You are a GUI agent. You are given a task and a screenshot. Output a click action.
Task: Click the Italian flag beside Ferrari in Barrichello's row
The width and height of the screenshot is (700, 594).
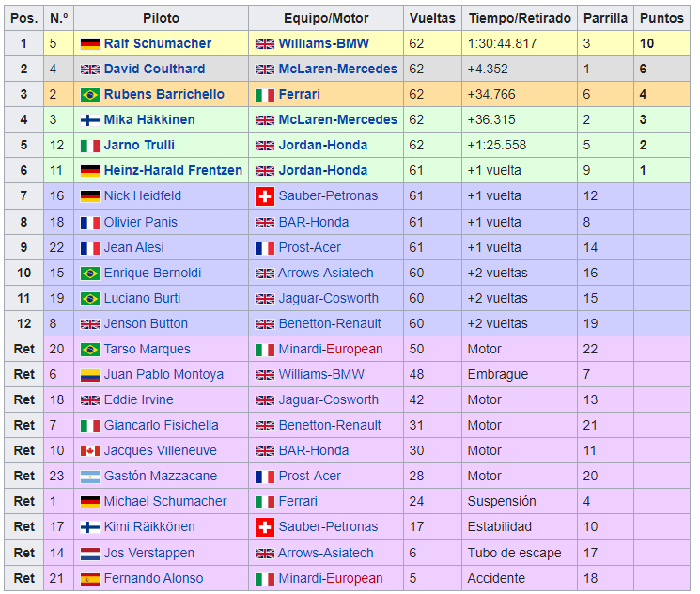pos(265,95)
